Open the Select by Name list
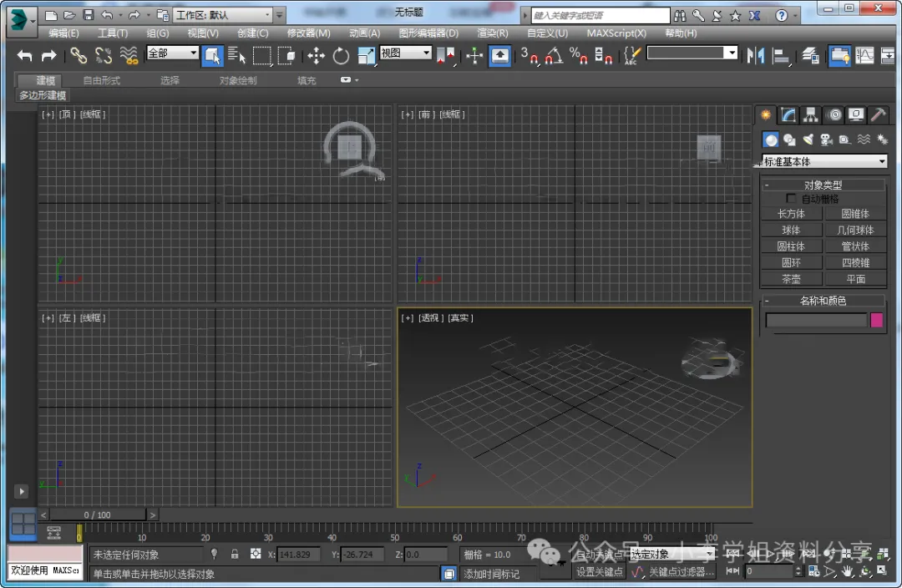The width and height of the screenshot is (902, 588). click(236, 55)
